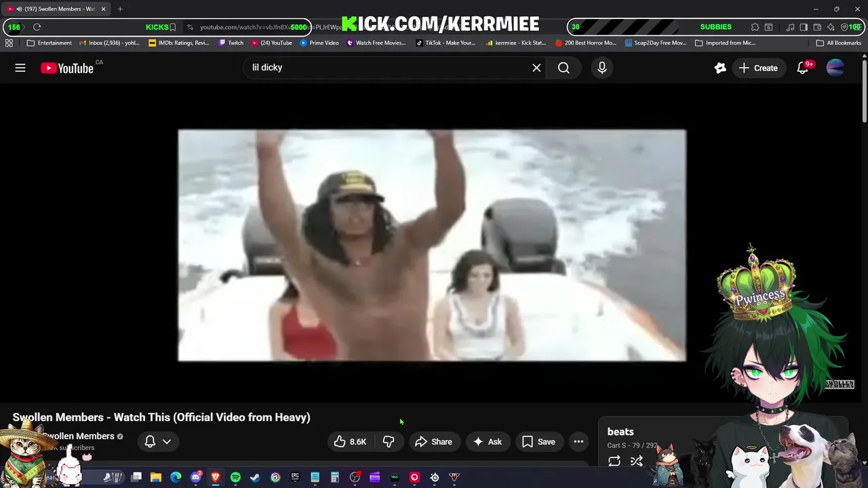Click the media control music note icon
Screen dimensions: 868x488
click(x=791, y=27)
